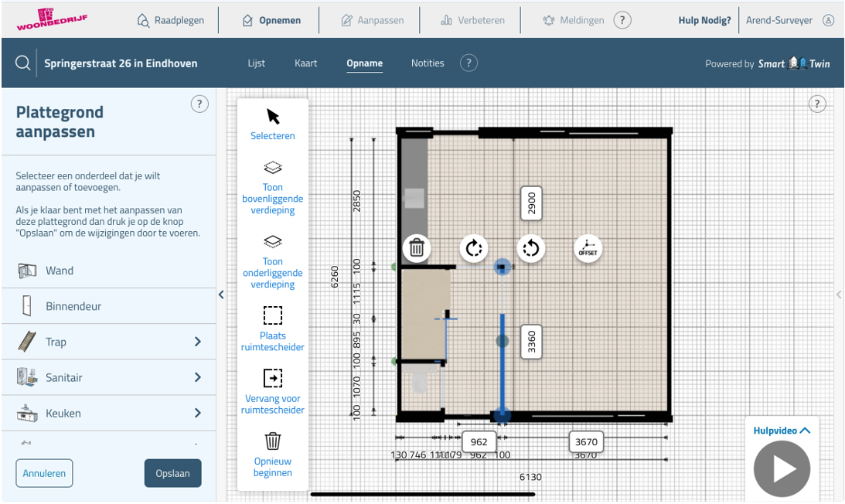This screenshot has width=845, height=504.
Task: Click the 3360 dimension field
Action: (531, 341)
